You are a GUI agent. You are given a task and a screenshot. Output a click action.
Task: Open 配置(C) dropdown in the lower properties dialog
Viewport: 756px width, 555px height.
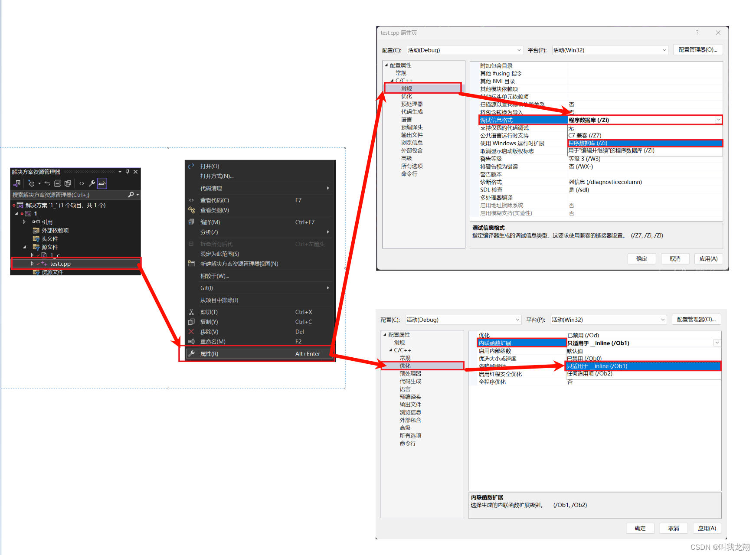(463, 320)
